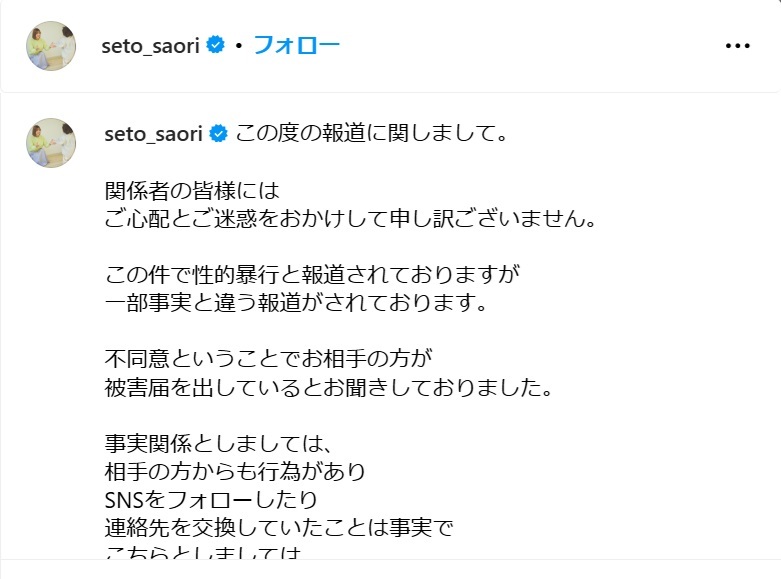This screenshot has width=781, height=579.
Task: View the header profile picture of seto_saori
Action: point(51,46)
